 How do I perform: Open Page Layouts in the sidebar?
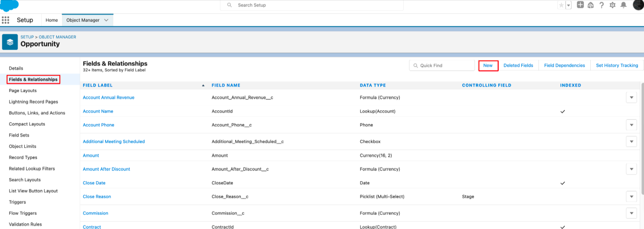point(22,91)
